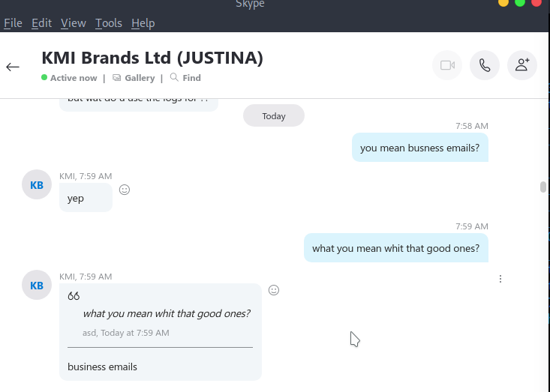The height and width of the screenshot is (392, 550).
Task: React to the quoted reply message
Action: tap(274, 290)
